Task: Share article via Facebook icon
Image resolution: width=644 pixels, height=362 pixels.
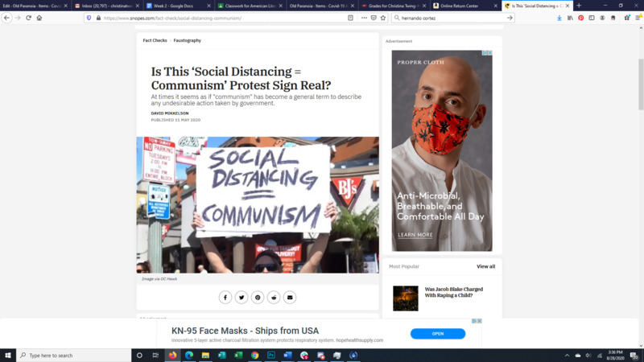Action: 225,297
